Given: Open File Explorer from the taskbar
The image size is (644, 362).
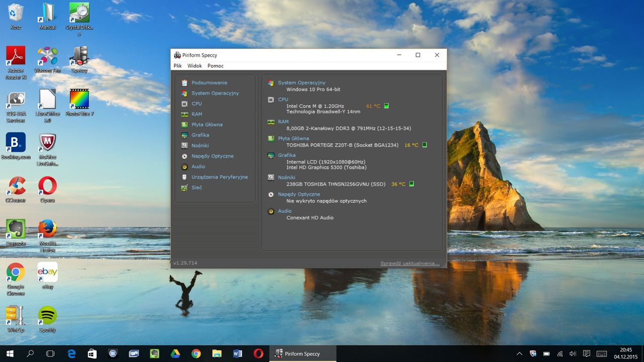Looking at the screenshot, I should 217,354.
